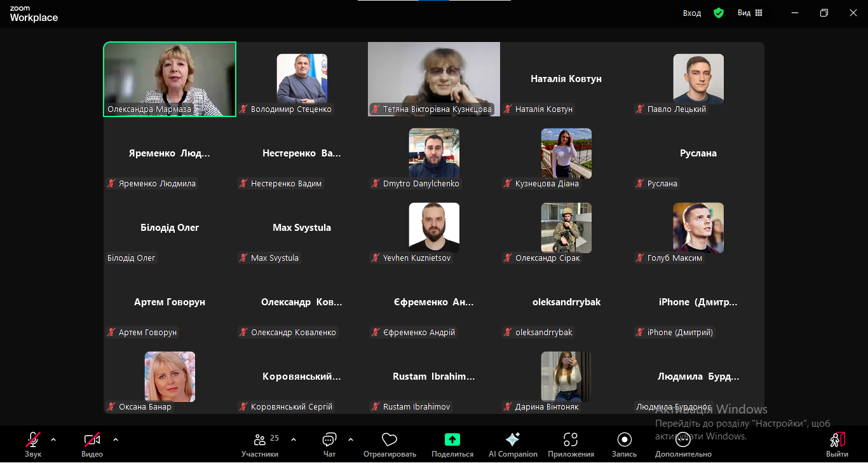Open the Дополнительно more options menu
868x463 pixels.
pyautogui.click(x=683, y=440)
